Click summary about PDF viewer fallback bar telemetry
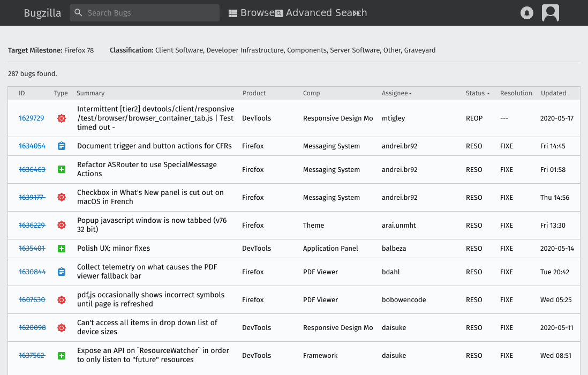Image resolution: width=588 pixels, height=375 pixels. click(147, 272)
